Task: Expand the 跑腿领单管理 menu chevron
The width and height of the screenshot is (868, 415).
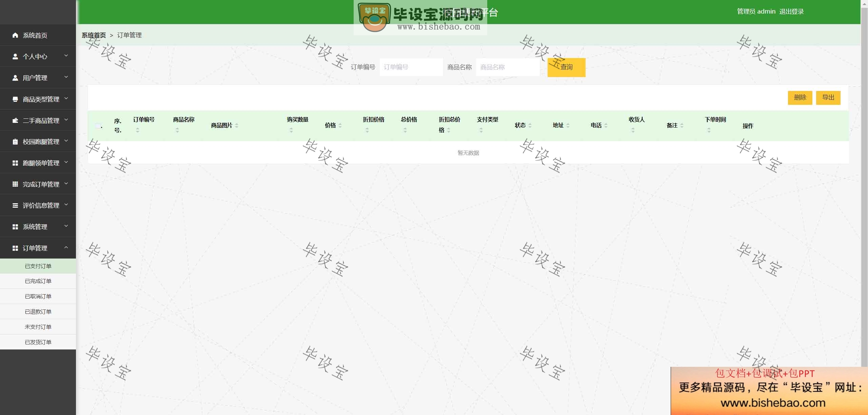Action: 66,162
